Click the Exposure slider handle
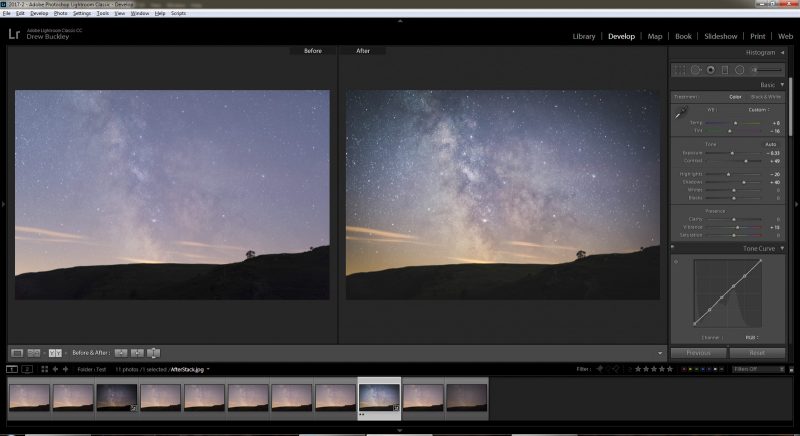Viewport: 800px width, 436px height. coord(732,153)
